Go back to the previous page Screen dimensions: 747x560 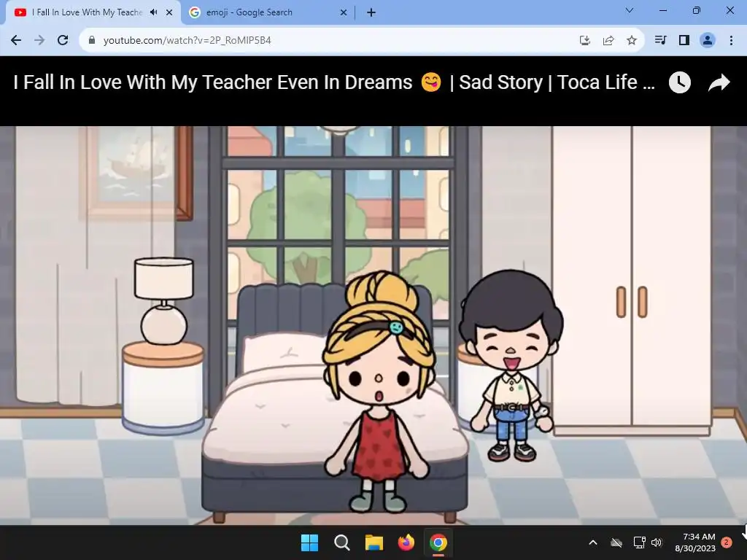point(16,41)
